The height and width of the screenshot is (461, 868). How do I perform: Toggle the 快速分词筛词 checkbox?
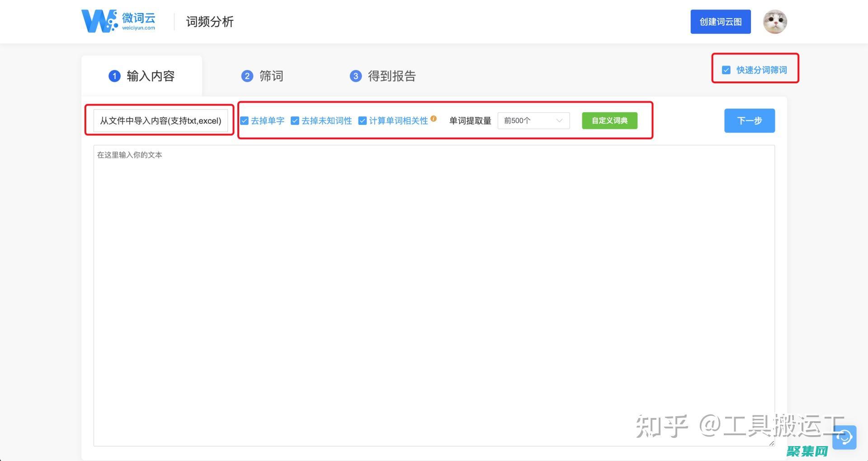pos(726,70)
